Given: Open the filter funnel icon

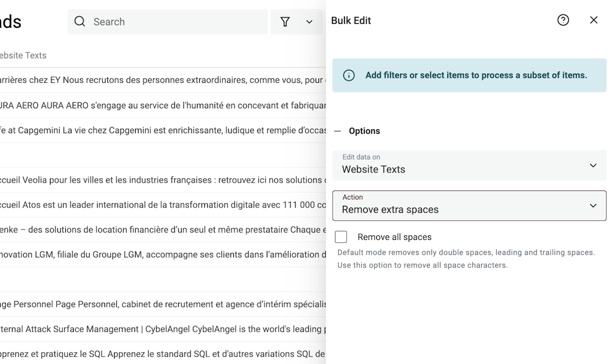Looking at the screenshot, I should click(x=285, y=21).
